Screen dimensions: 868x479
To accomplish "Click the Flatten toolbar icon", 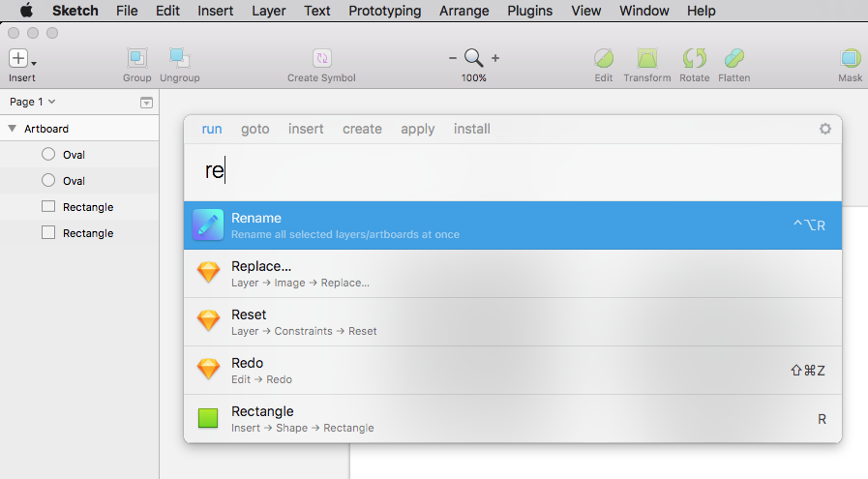I will 734,58.
